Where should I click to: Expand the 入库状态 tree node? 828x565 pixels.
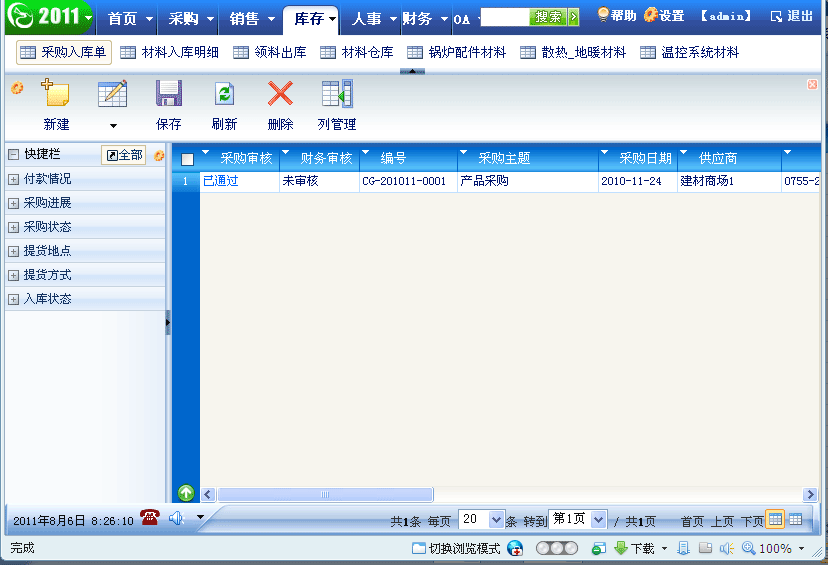14,299
